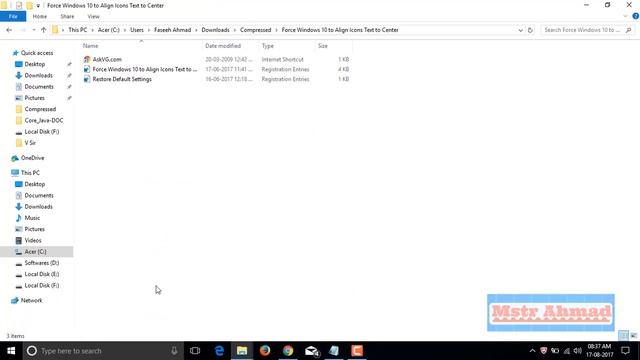Screen dimensions: 640x360
Task: Open pinned Pictures under Quick access
Action: click(34, 98)
